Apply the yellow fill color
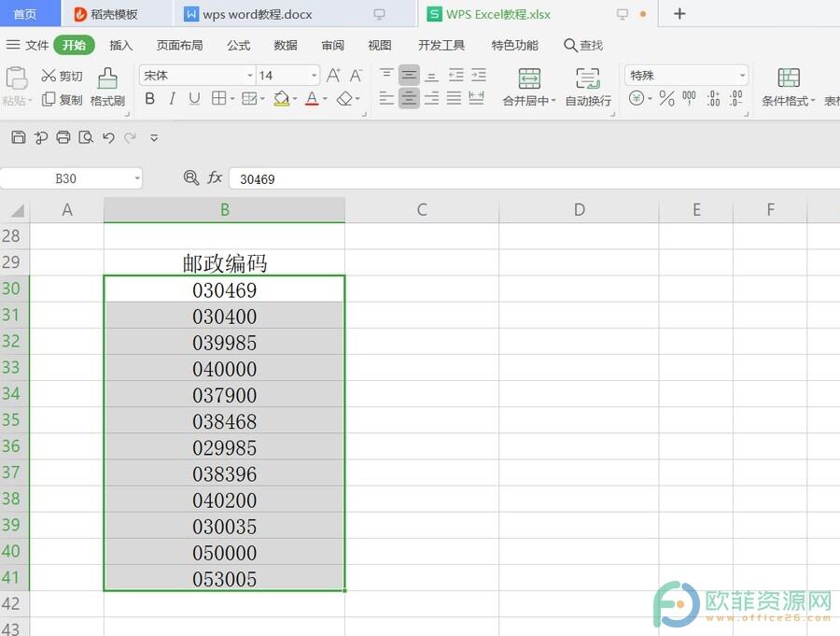This screenshot has width=840, height=636. click(281, 99)
